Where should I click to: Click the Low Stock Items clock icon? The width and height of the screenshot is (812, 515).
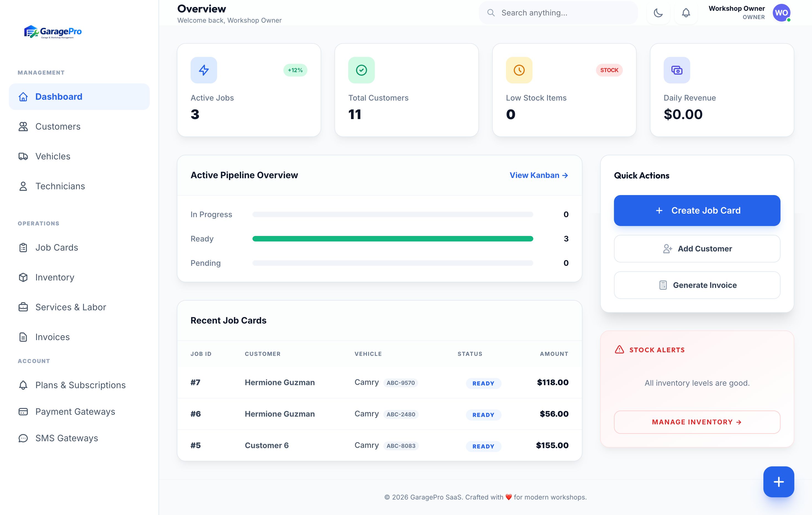[x=519, y=70]
